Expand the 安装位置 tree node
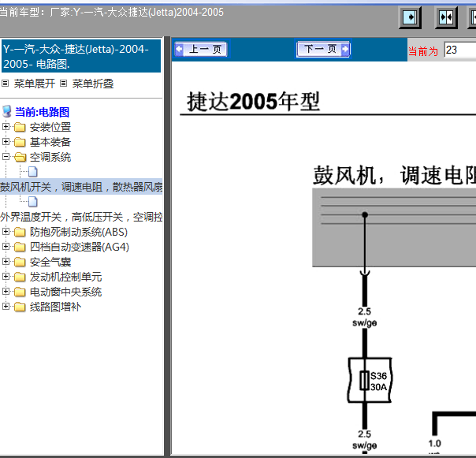Viewport: 476px width, 458px height. 6,127
